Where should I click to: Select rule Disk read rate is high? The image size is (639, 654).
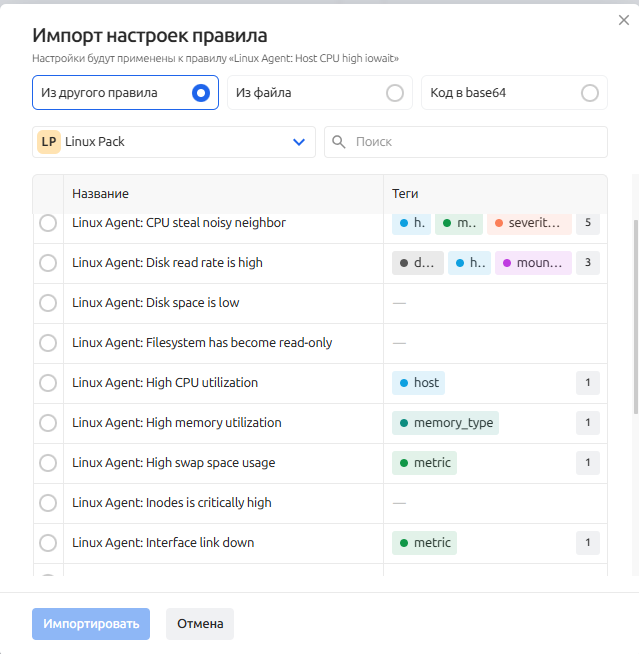(x=48, y=263)
